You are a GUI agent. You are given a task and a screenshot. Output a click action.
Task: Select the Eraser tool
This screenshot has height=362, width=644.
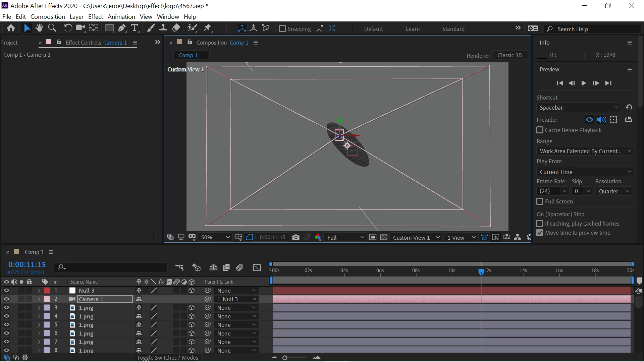coord(176,28)
